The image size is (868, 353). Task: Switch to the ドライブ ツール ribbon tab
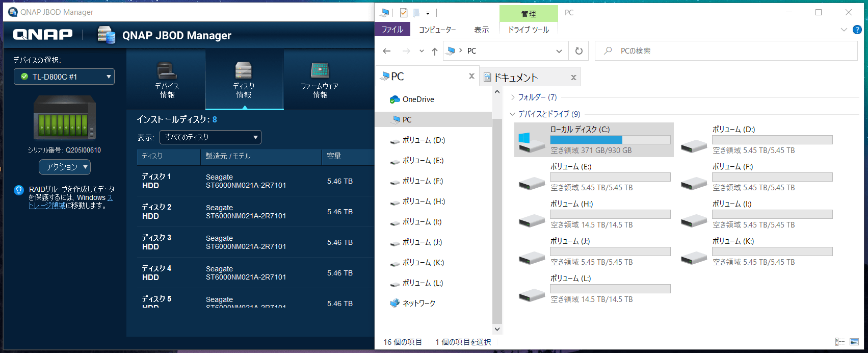tap(528, 30)
